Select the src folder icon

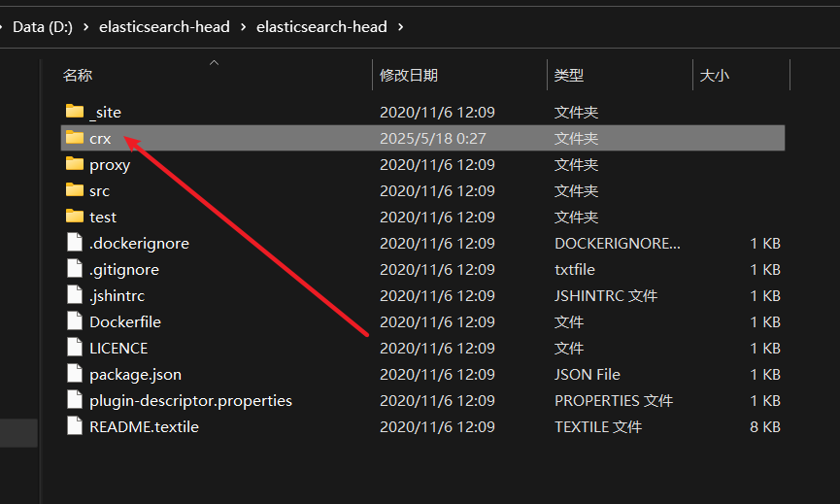coord(75,190)
